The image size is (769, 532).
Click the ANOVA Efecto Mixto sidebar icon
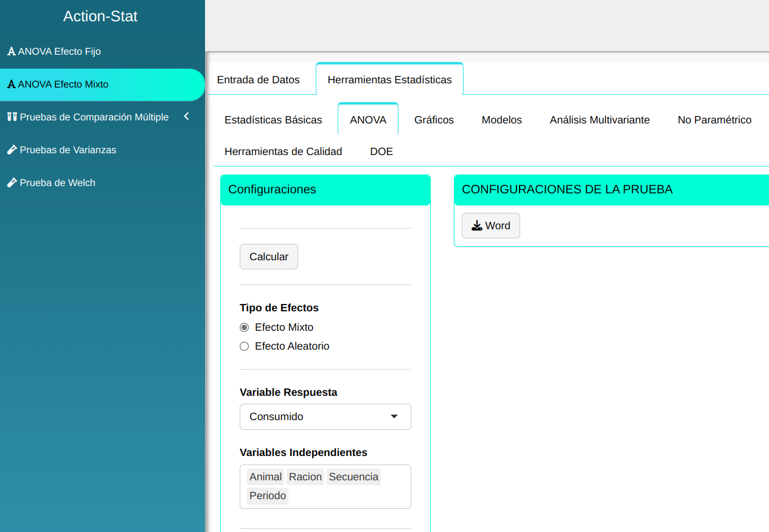click(11, 85)
